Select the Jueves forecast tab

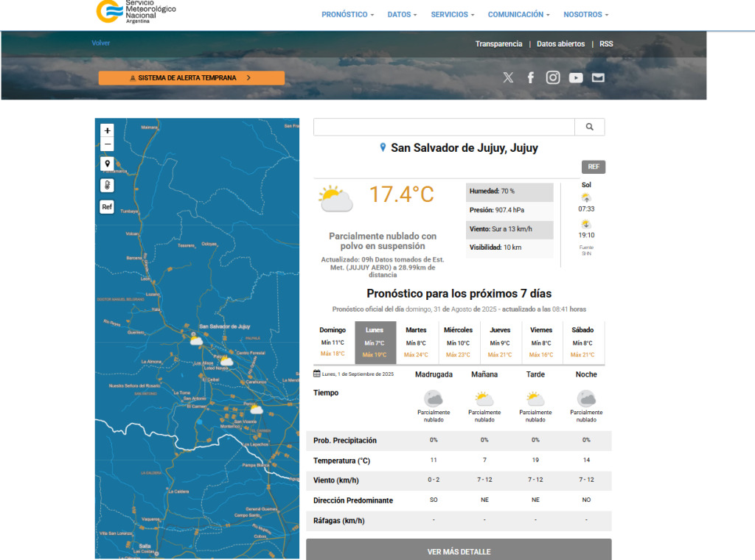tap(500, 342)
